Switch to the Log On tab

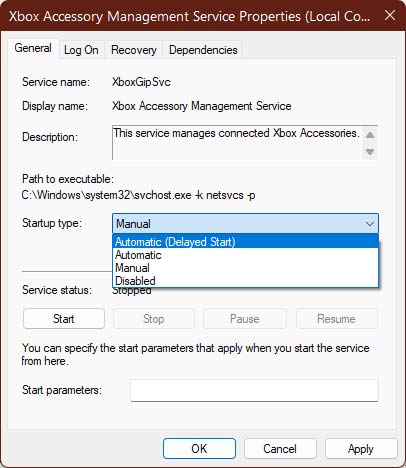(81, 50)
